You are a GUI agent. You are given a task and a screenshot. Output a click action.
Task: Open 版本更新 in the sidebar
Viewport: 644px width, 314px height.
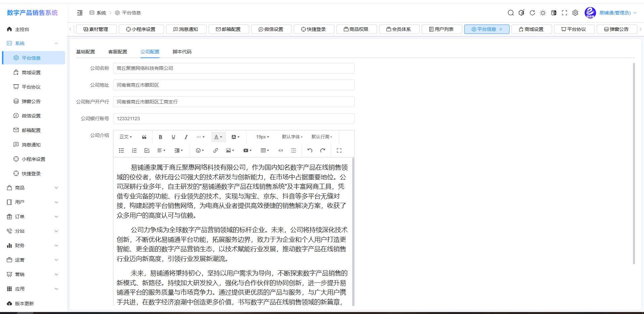point(24,303)
